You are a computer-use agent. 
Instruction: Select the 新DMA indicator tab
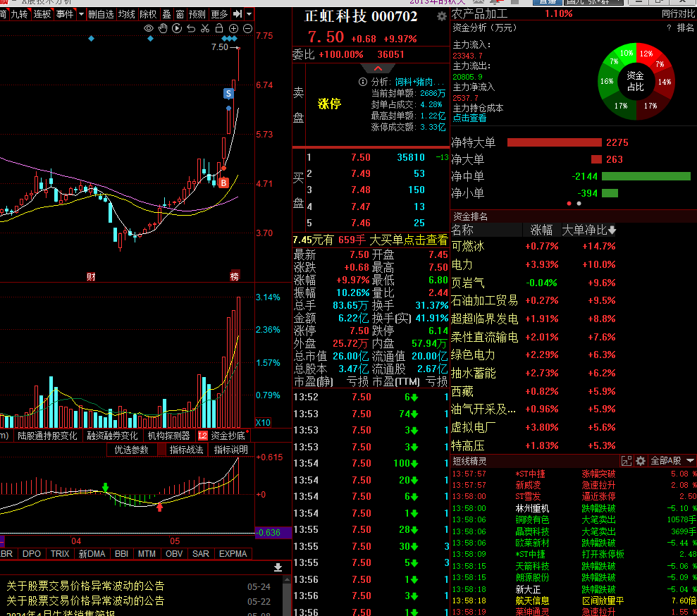(92, 553)
